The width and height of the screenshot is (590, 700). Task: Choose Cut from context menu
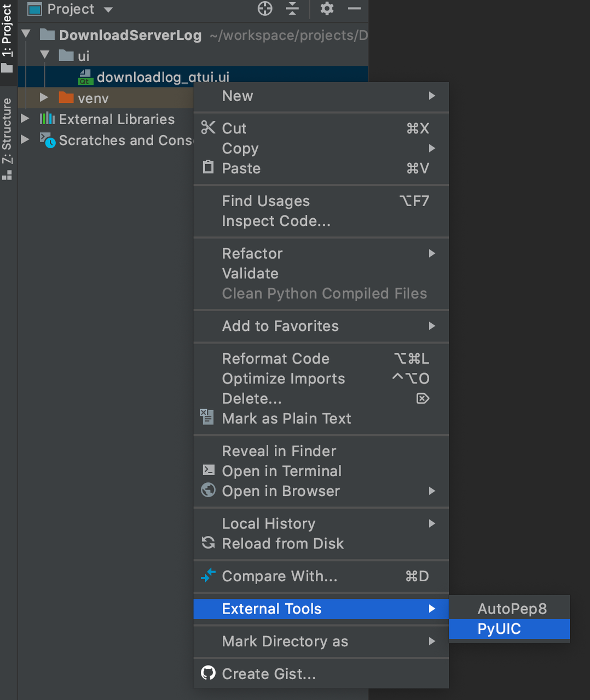click(321, 128)
